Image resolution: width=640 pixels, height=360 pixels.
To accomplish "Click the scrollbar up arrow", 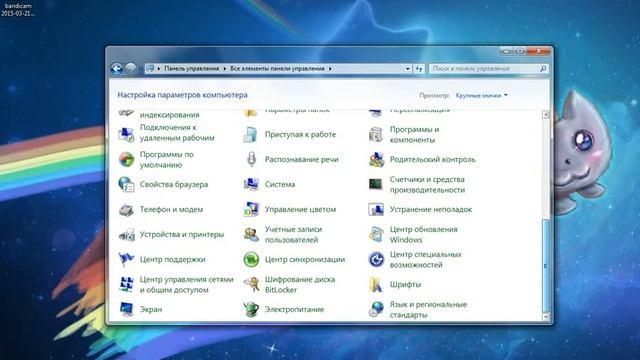I will 546,115.
